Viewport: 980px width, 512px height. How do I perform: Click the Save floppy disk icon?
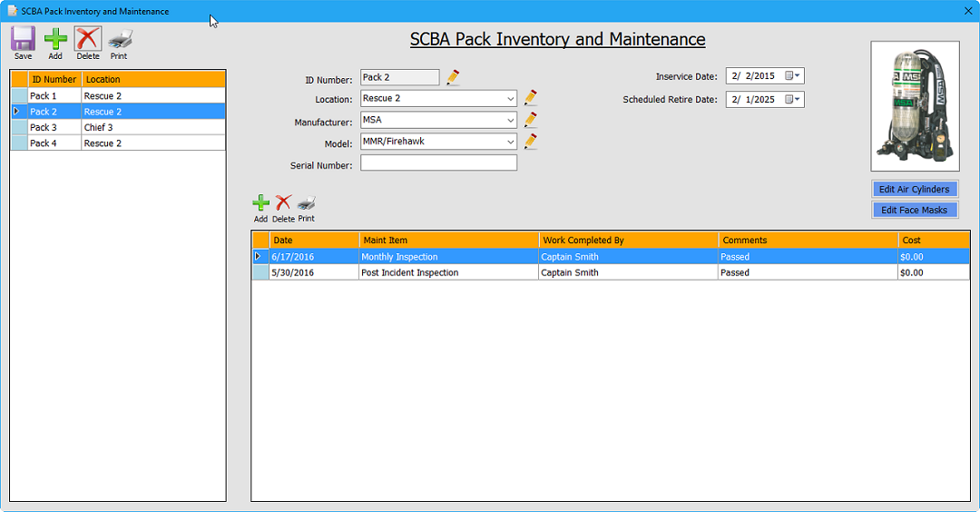coord(23,39)
